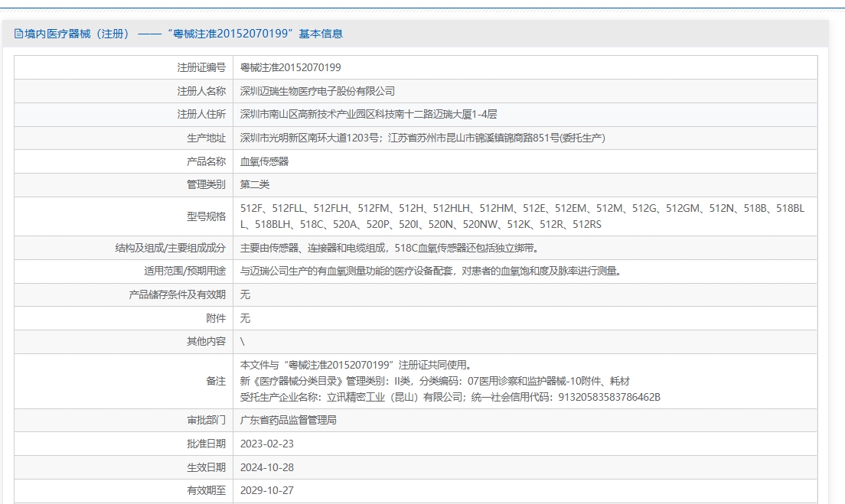The height and width of the screenshot is (504, 845).
Task: Click the label '注册证编号'
Action: pos(201,67)
